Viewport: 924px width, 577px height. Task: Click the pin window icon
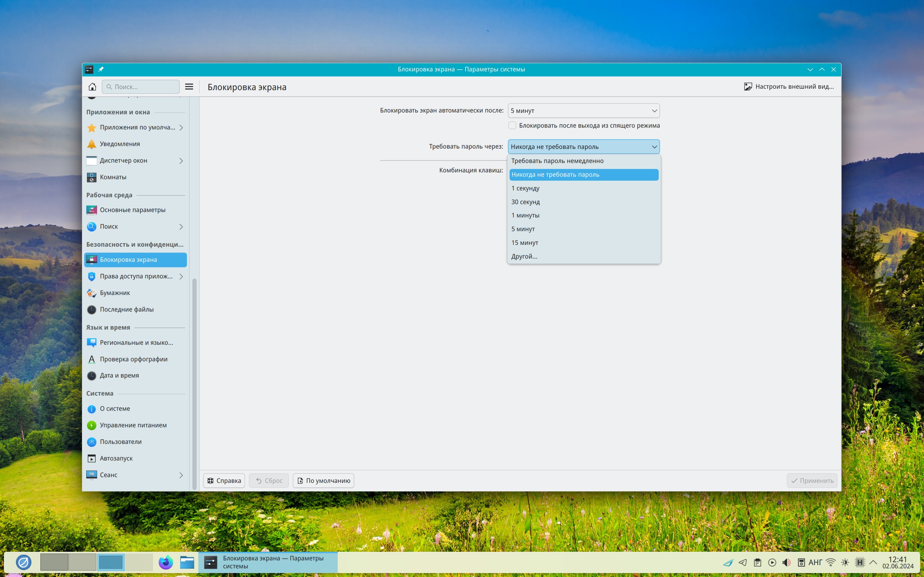coord(101,69)
